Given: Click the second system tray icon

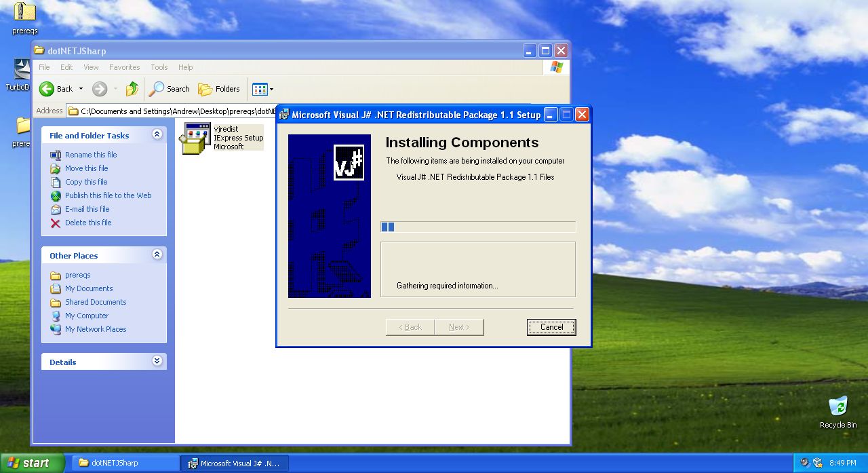Looking at the screenshot, I should 818,463.
